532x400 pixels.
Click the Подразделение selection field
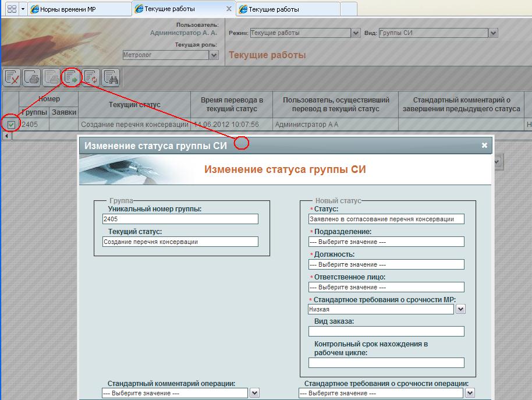click(386, 242)
